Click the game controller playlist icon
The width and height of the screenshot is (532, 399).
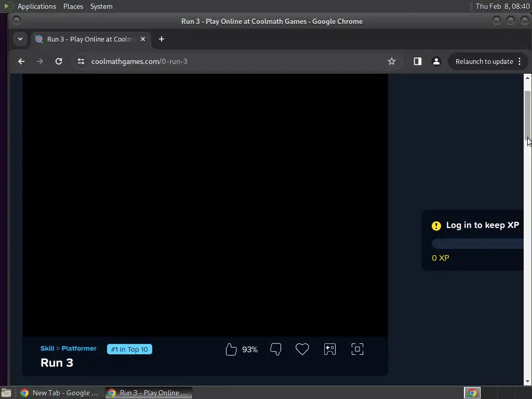coord(330,349)
